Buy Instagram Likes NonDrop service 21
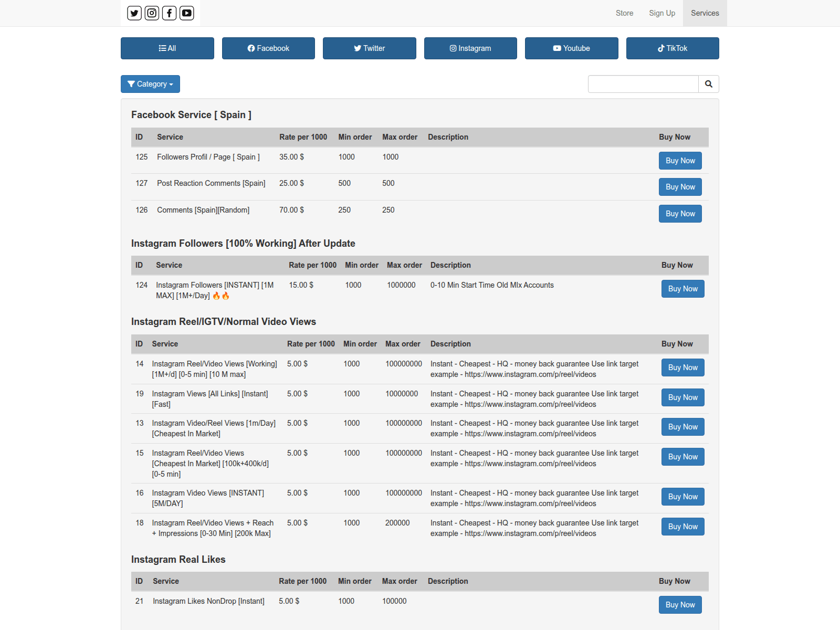Image resolution: width=840 pixels, height=630 pixels. [x=680, y=605]
